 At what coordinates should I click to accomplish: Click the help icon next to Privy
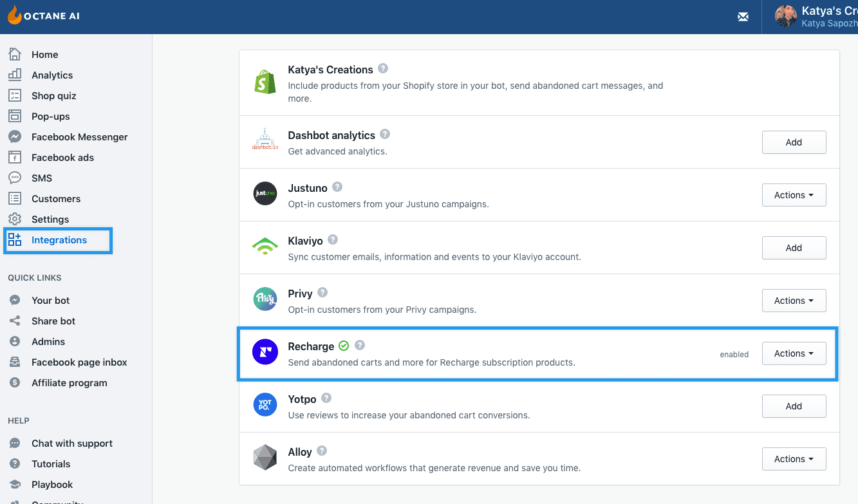[x=322, y=292]
